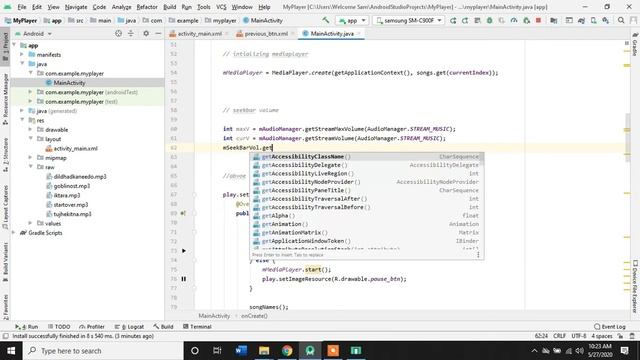
Task: Expand the drawable folder
Action: pyautogui.click(x=30, y=129)
